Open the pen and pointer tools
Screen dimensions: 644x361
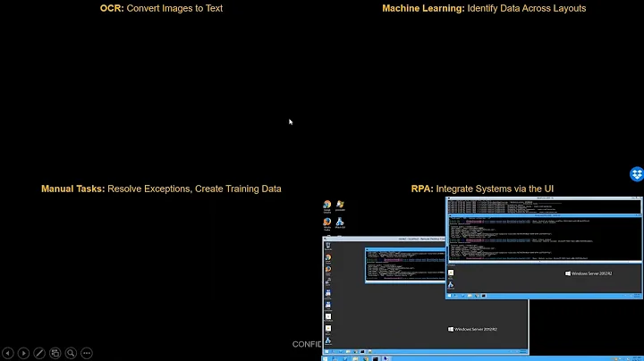pyautogui.click(x=39, y=353)
